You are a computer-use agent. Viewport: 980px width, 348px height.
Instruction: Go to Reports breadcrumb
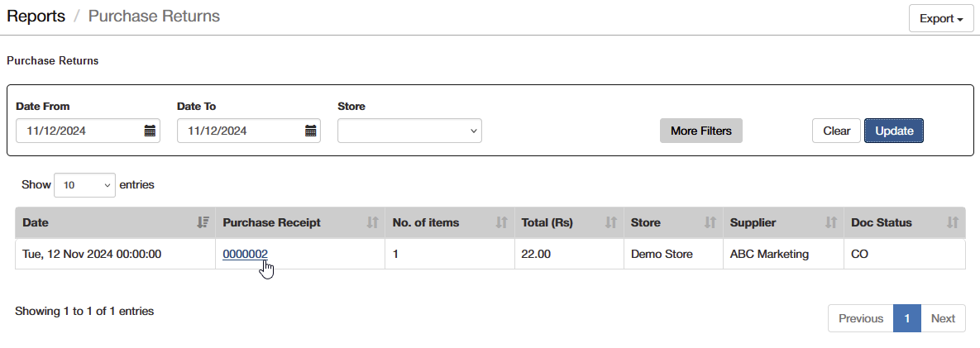(36, 17)
